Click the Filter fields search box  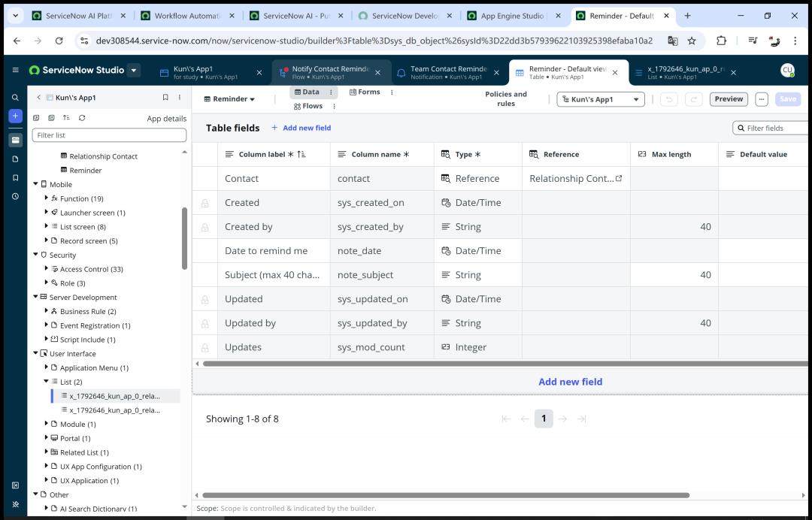(x=771, y=128)
